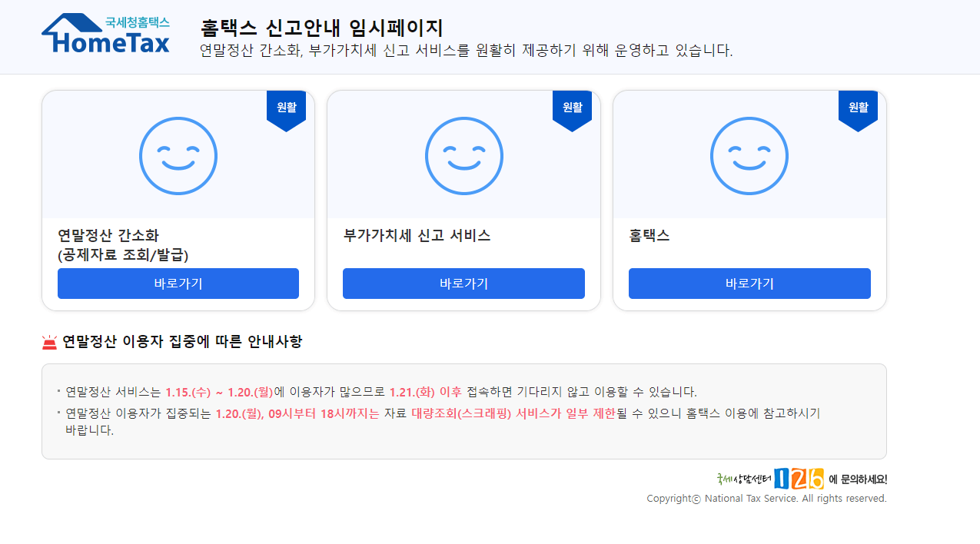
Task: Click smiley icon on 홈택스 card
Action: pyautogui.click(x=749, y=156)
